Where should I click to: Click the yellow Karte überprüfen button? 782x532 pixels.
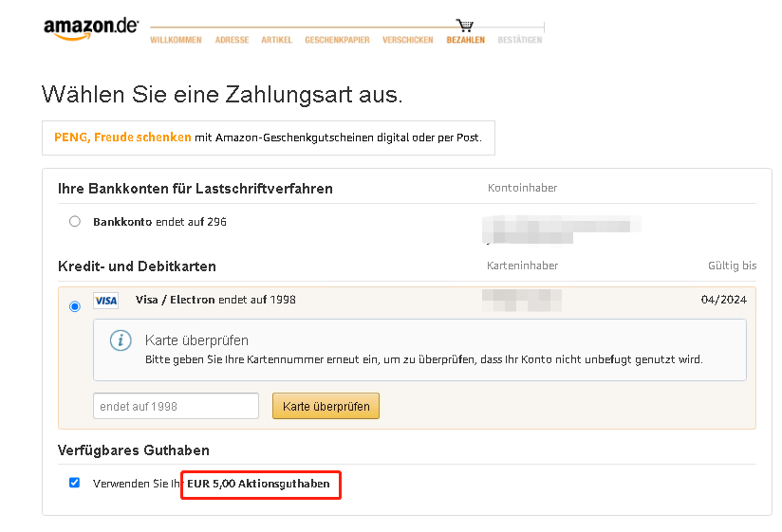coord(326,406)
